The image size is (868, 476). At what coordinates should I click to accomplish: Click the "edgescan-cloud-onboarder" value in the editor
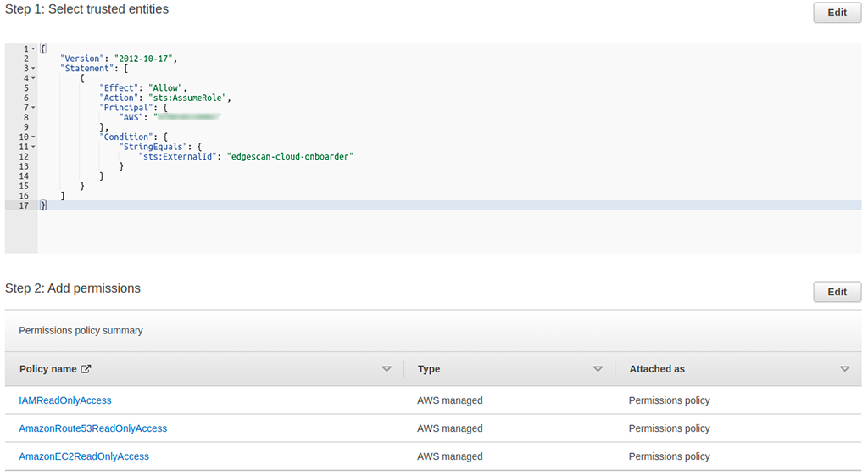tap(290, 157)
